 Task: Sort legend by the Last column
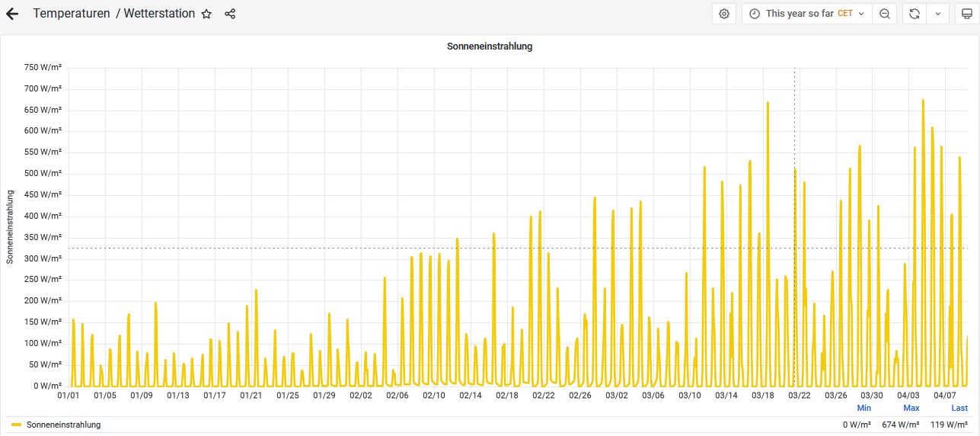pyautogui.click(x=959, y=408)
